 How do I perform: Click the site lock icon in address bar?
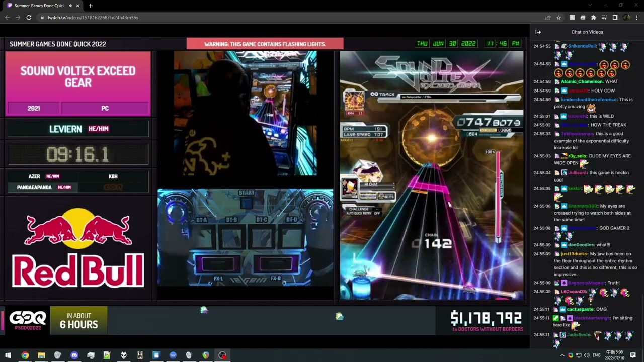point(42,18)
